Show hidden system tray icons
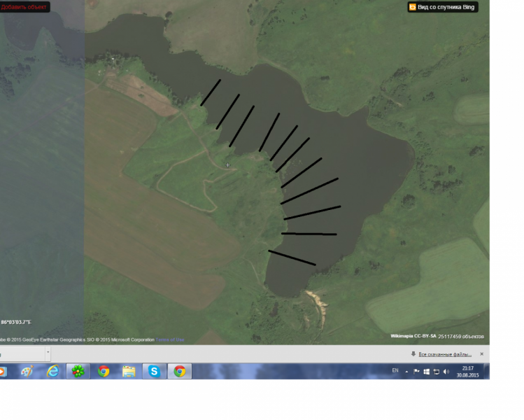524x420 pixels. [407, 371]
